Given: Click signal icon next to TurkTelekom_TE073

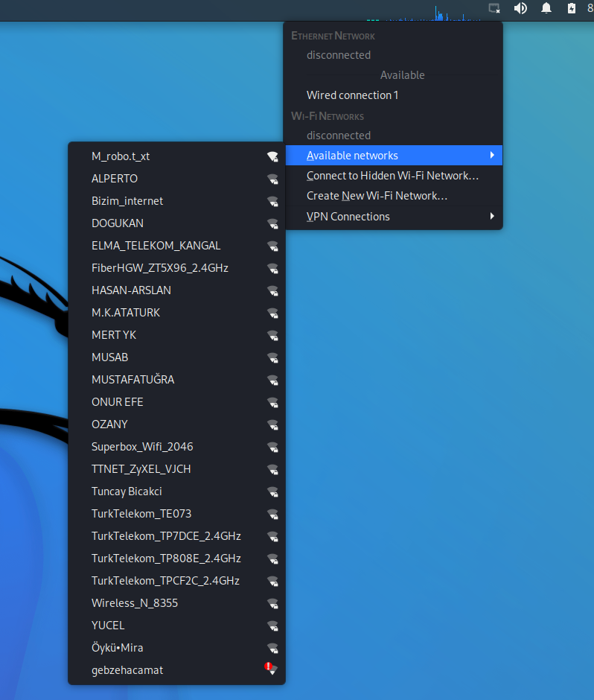Looking at the screenshot, I should 272,513.
